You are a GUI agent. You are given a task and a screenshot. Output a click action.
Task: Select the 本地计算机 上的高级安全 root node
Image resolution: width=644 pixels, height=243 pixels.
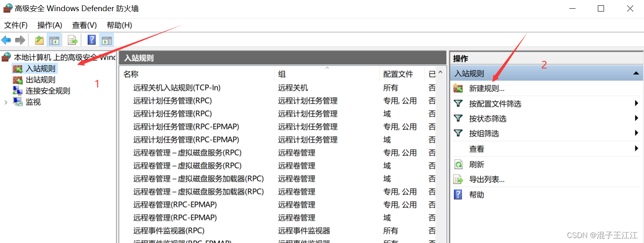(x=65, y=57)
